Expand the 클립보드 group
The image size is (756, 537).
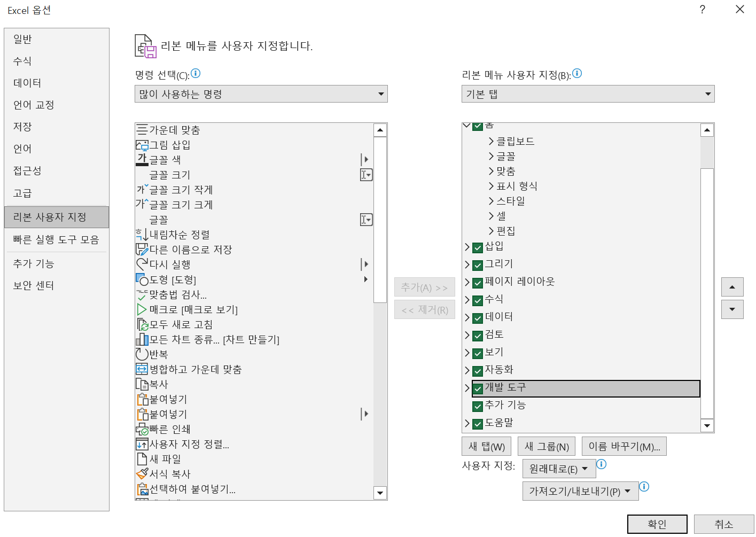pos(491,142)
